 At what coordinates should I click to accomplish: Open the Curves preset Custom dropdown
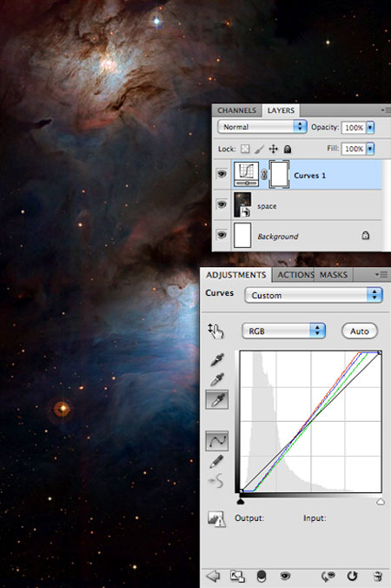[314, 295]
